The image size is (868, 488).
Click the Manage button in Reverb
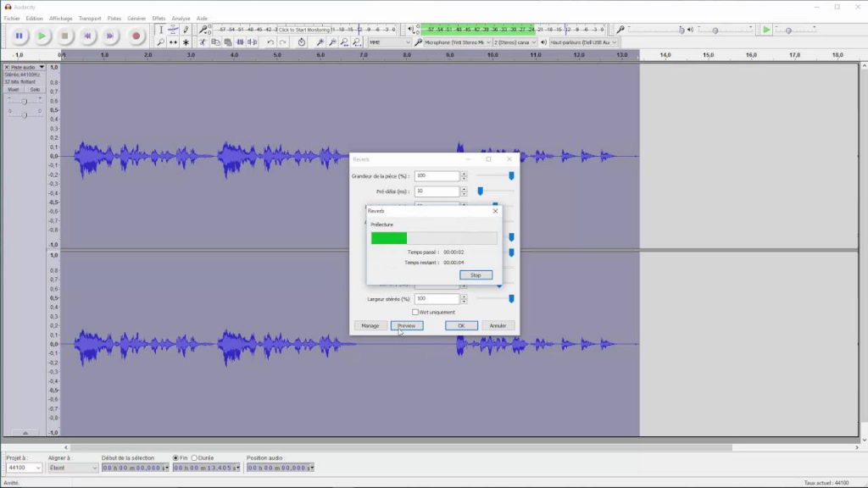pos(370,326)
